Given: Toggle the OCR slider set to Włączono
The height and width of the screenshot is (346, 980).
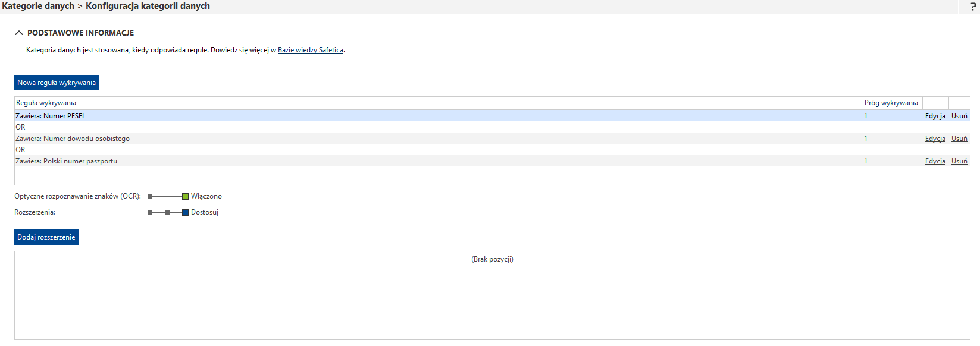Looking at the screenshot, I should pos(185,196).
